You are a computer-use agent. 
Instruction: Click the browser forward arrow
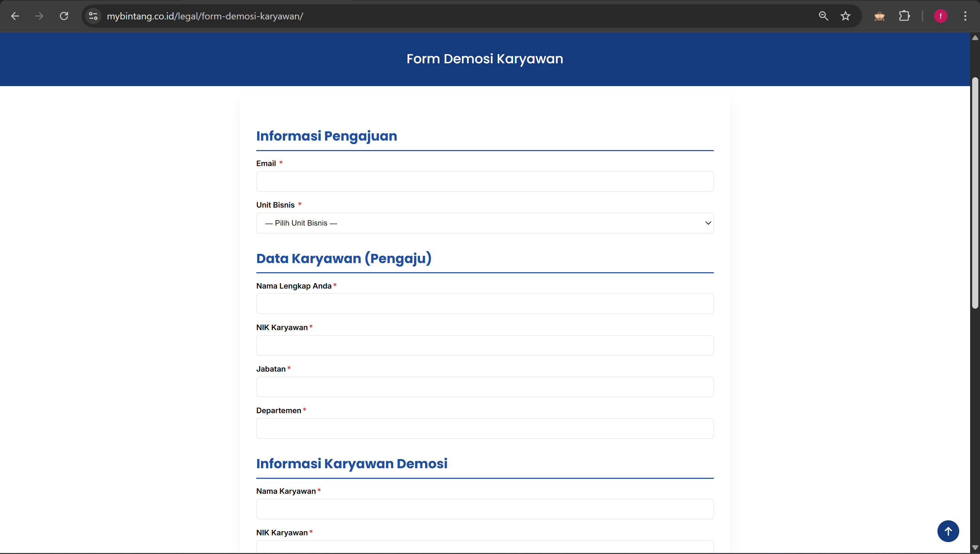(x=39, y=16)
